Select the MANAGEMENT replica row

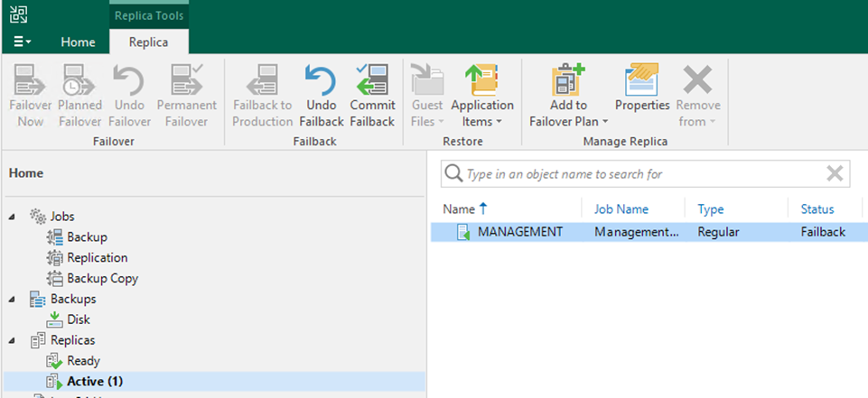pos(519,232)
